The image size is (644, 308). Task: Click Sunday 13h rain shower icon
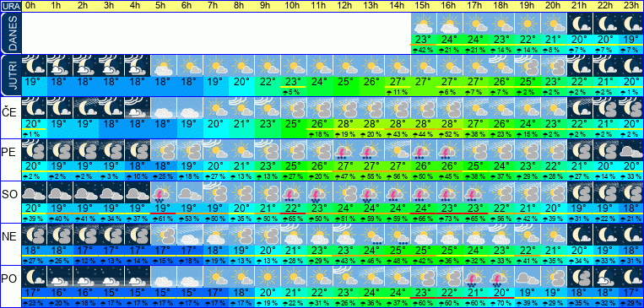point(371,234)
